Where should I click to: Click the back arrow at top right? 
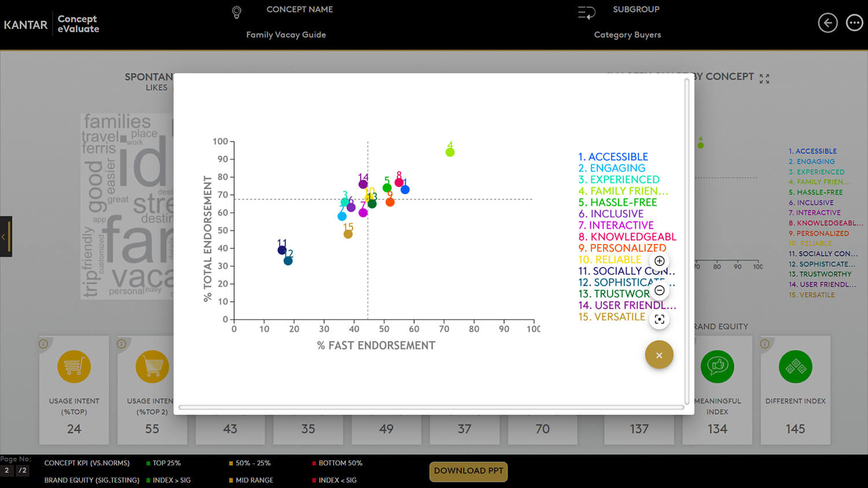point(827,23)
